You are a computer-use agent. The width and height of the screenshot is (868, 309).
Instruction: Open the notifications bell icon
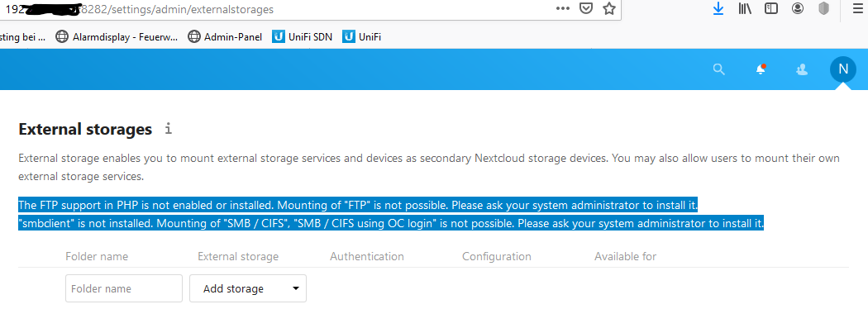coord(761,69)
